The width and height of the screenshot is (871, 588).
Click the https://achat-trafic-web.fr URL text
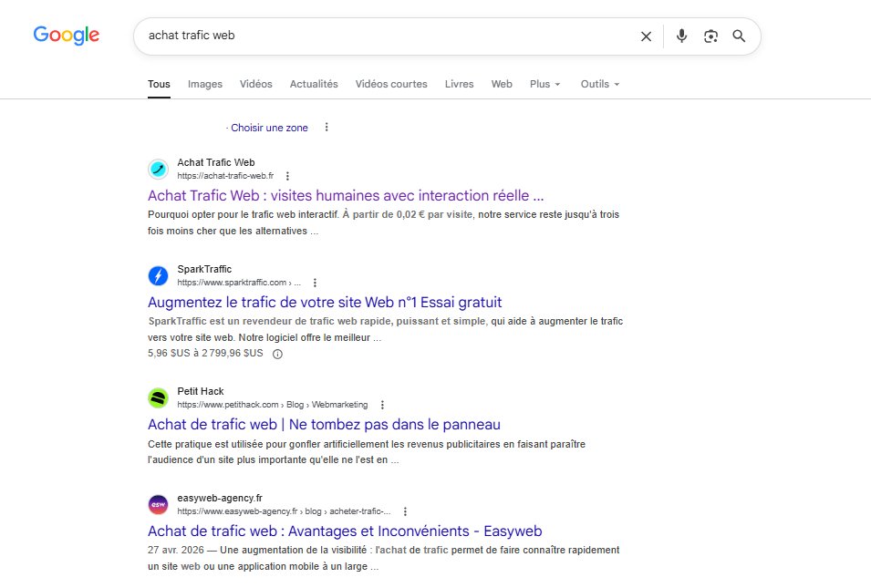(x=225, y=176)
